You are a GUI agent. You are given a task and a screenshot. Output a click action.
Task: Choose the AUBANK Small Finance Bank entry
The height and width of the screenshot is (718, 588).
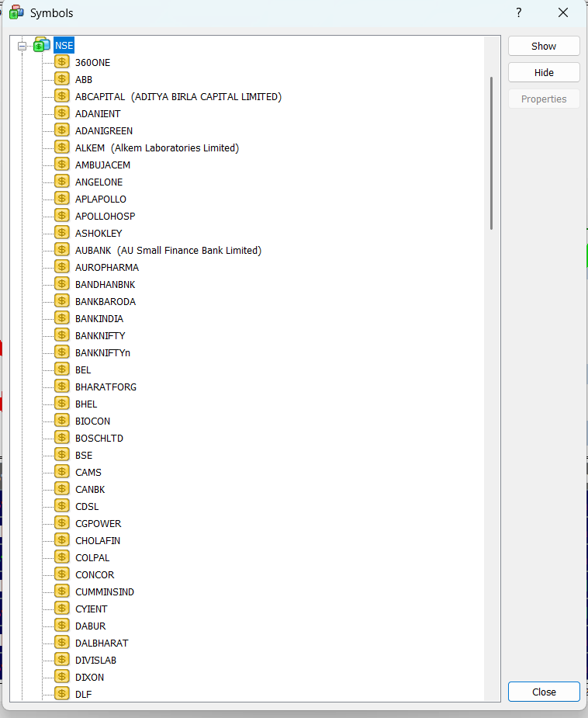[x=168, y=251]
